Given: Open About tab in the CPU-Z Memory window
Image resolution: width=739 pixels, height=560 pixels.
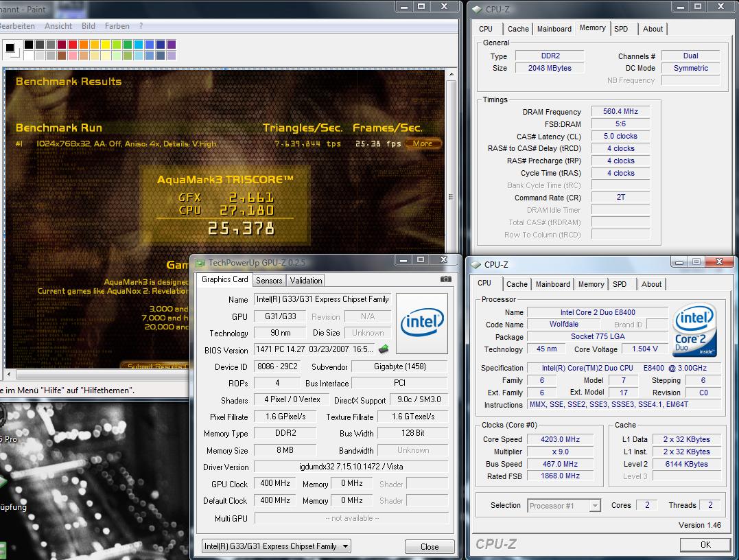Looking at the screenshot, I should click(653, 29).
